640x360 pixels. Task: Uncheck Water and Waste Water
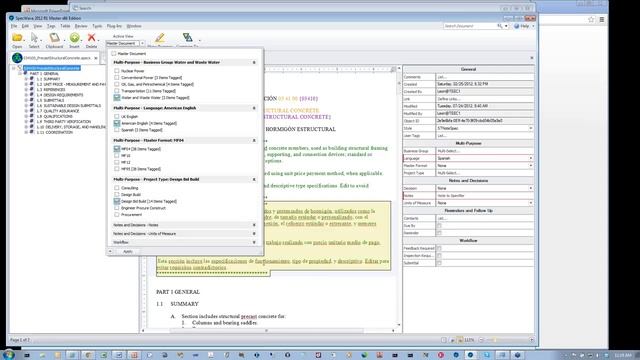pyautogui.click(x=117, y=98)
